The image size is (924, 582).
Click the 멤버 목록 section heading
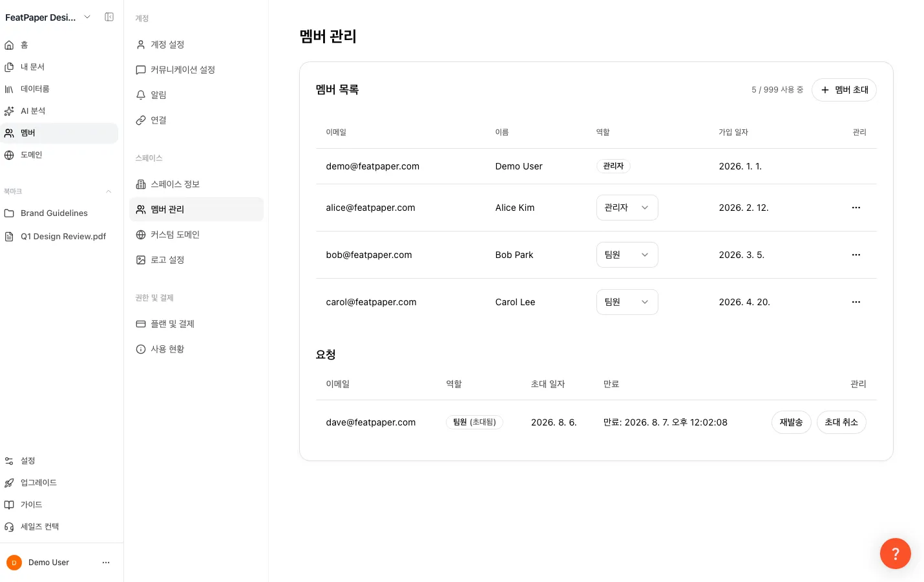(337, 90)
